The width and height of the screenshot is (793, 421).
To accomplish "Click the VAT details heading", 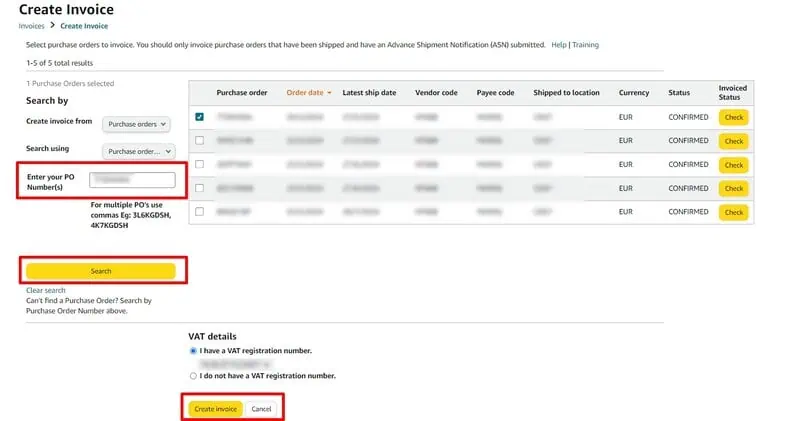I will (212, 336).
